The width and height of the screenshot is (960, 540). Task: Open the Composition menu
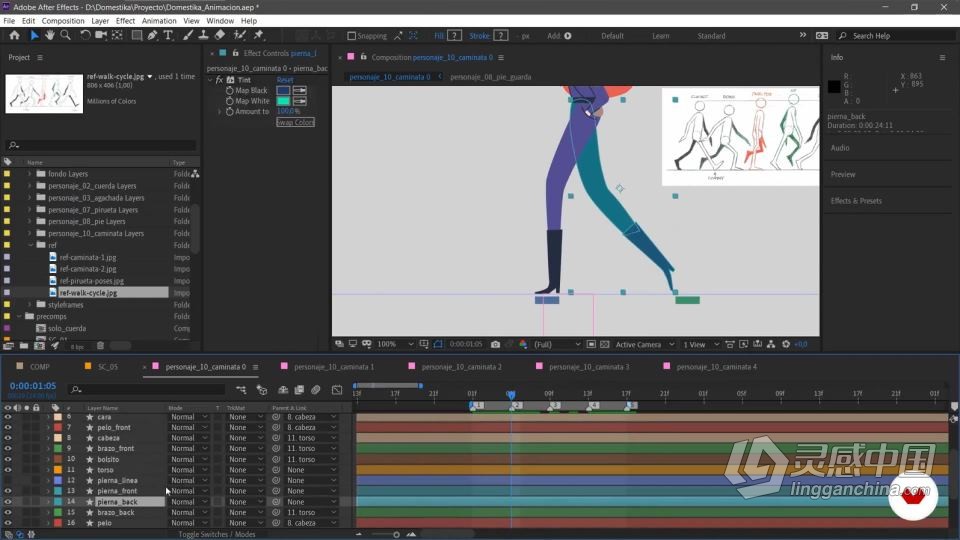coord(63,21)
